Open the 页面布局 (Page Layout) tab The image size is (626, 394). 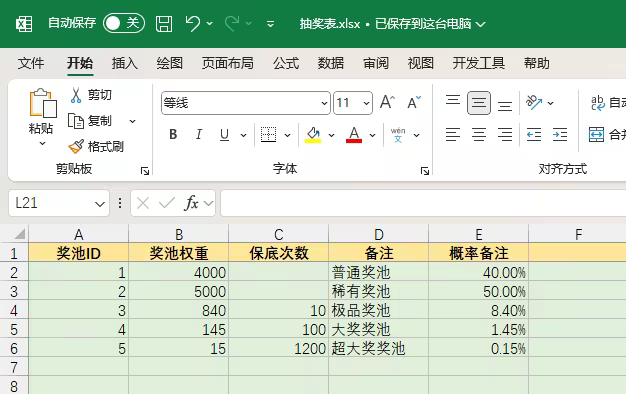228,63
